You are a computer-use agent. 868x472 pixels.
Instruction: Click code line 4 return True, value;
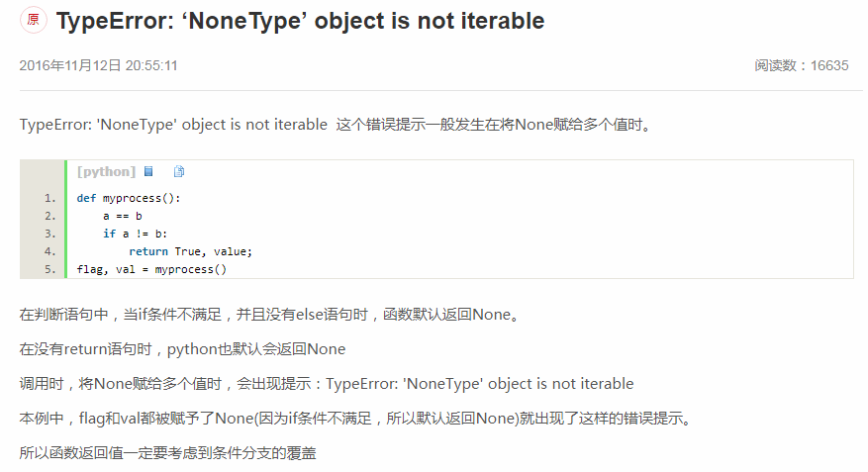[190, 251]
